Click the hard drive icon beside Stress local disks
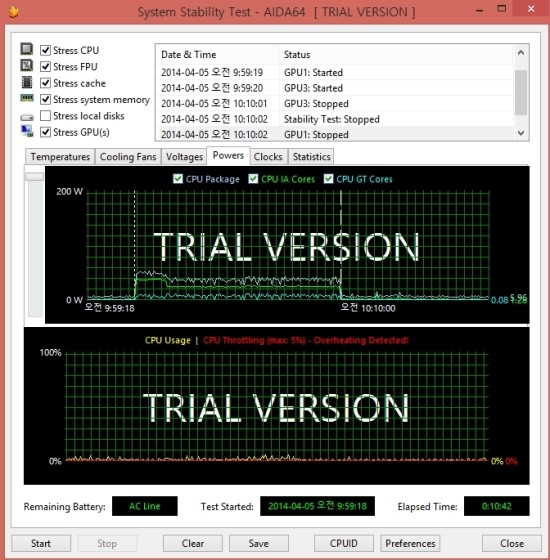550x560 pixels. coord(27,117)
